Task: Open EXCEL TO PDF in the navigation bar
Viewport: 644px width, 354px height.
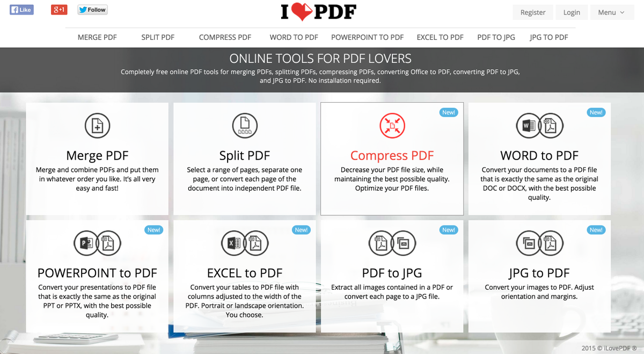Action: (x=440, y=37)
